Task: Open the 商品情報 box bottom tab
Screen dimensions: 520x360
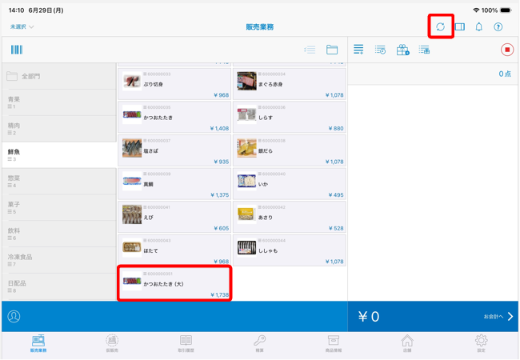Action: [x=333, y=343]
